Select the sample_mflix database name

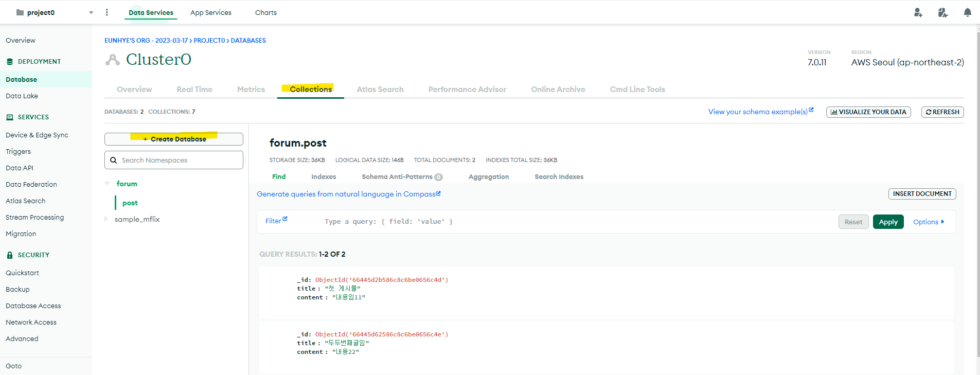(x=137, y=219)
